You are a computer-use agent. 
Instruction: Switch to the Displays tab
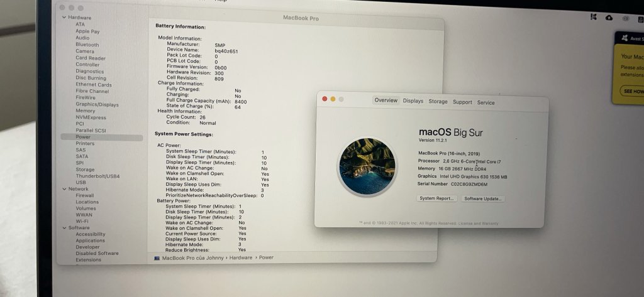coord(413,101)
